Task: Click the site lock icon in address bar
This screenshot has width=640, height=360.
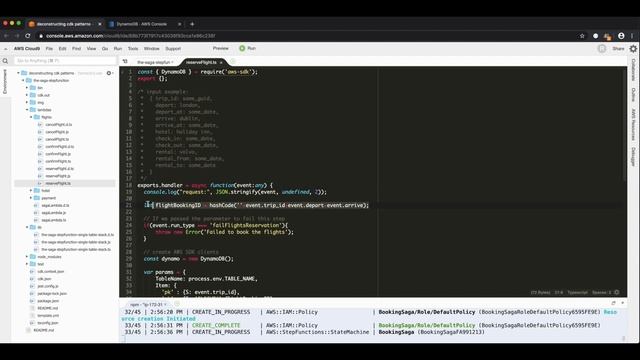Action: coord(41,36)
